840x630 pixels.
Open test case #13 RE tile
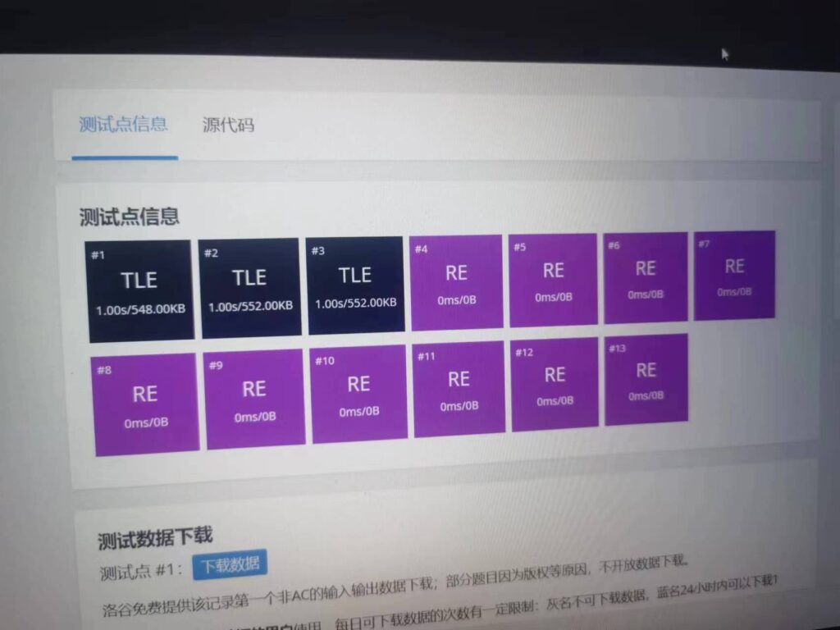[x=646, y=379]
